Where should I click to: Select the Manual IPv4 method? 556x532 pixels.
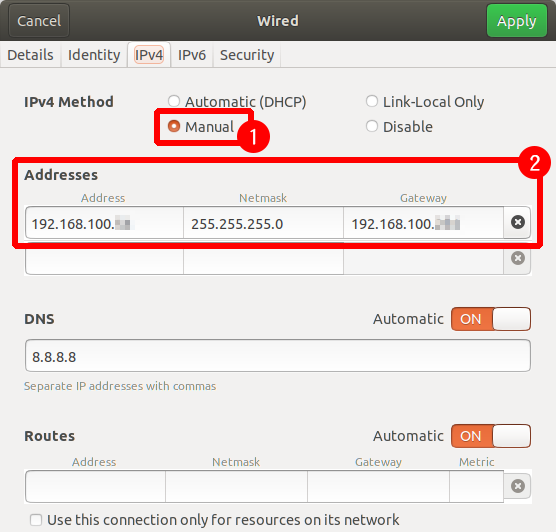[201, 127]
